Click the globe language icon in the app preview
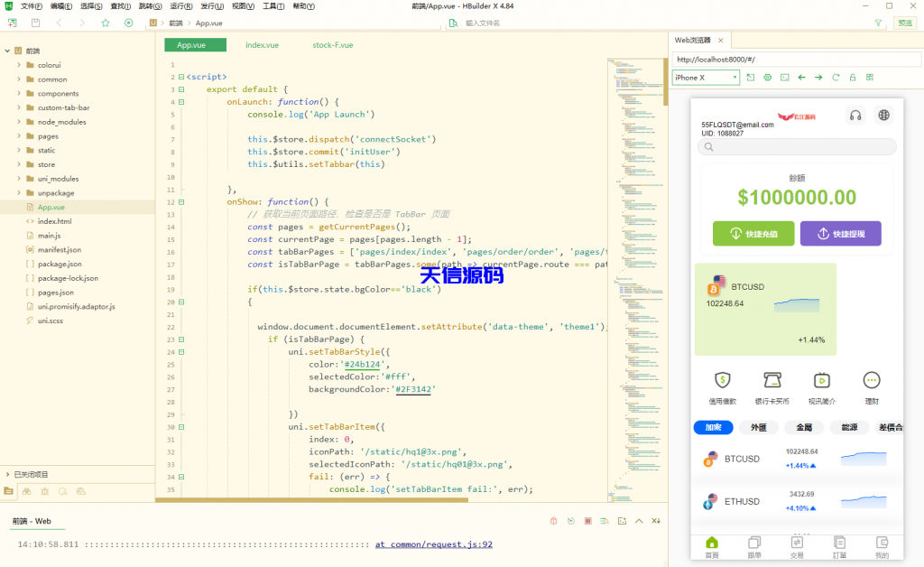This screenshot has width=924, height=567. 883,115
